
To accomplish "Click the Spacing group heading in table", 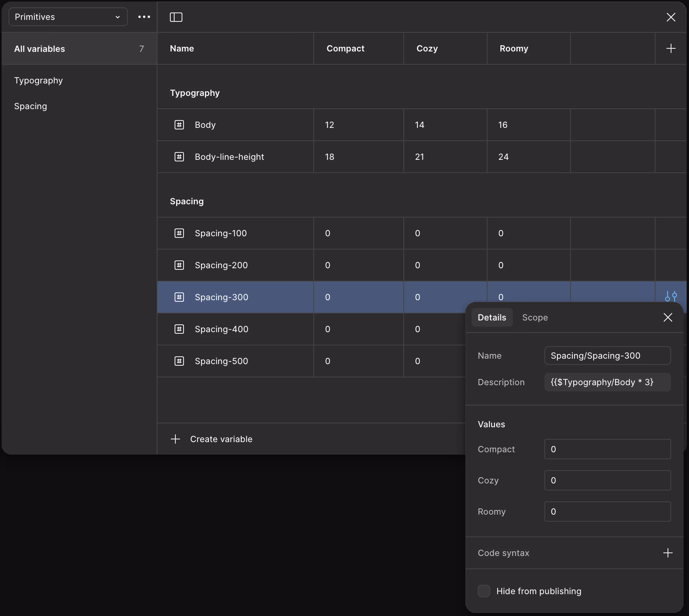I will [x=187, y=201].
